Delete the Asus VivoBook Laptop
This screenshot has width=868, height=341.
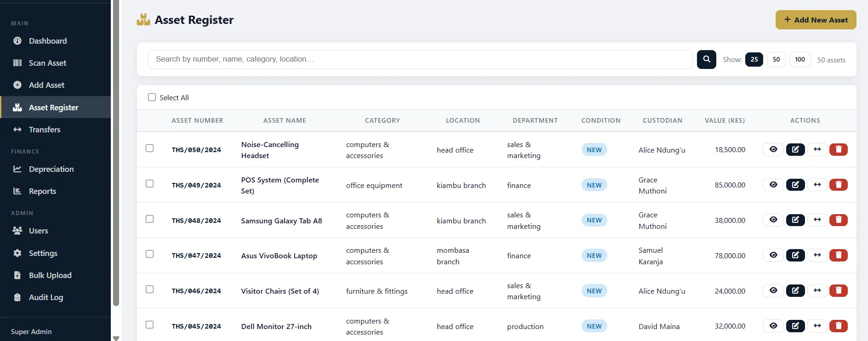[839, 255]
